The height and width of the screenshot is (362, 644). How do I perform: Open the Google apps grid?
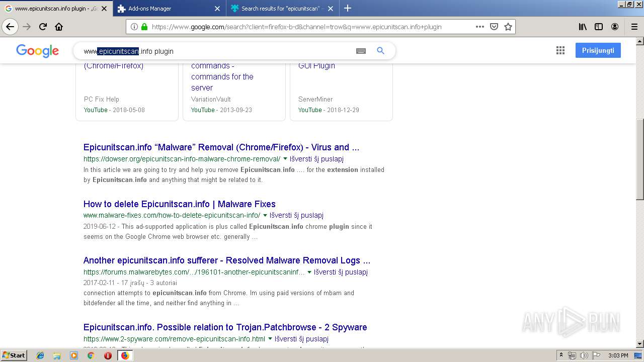560,50
